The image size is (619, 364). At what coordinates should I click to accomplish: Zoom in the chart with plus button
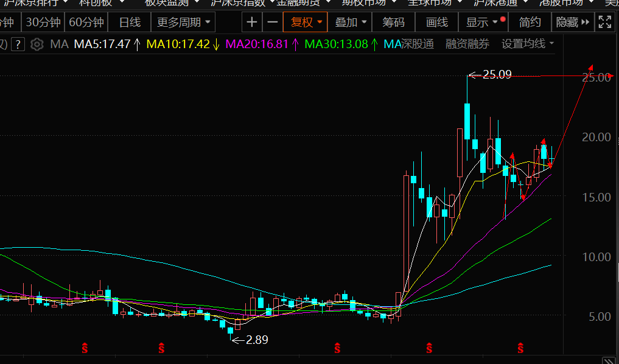pos(252,22)
